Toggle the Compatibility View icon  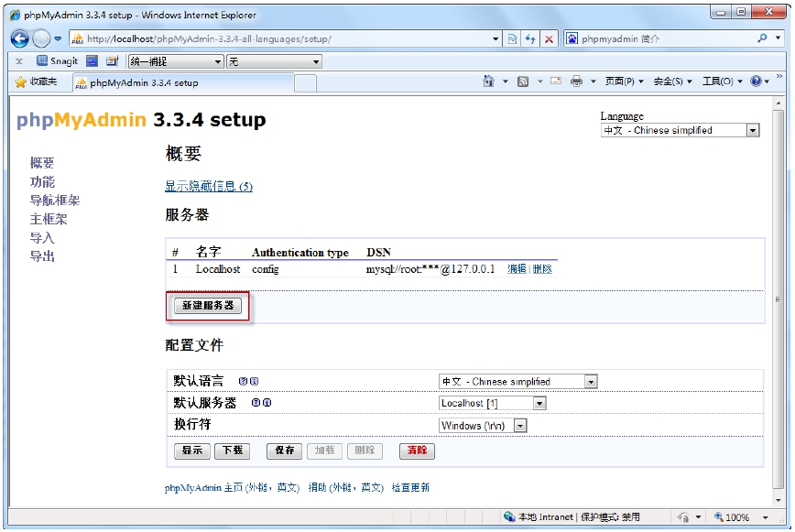point(513,39)
